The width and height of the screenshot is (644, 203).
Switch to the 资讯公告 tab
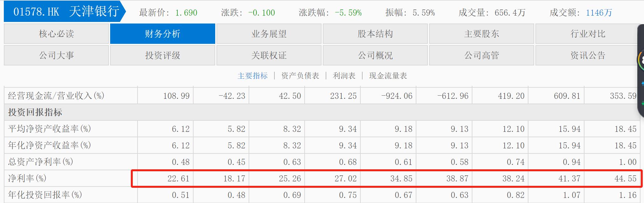point(587,55)
